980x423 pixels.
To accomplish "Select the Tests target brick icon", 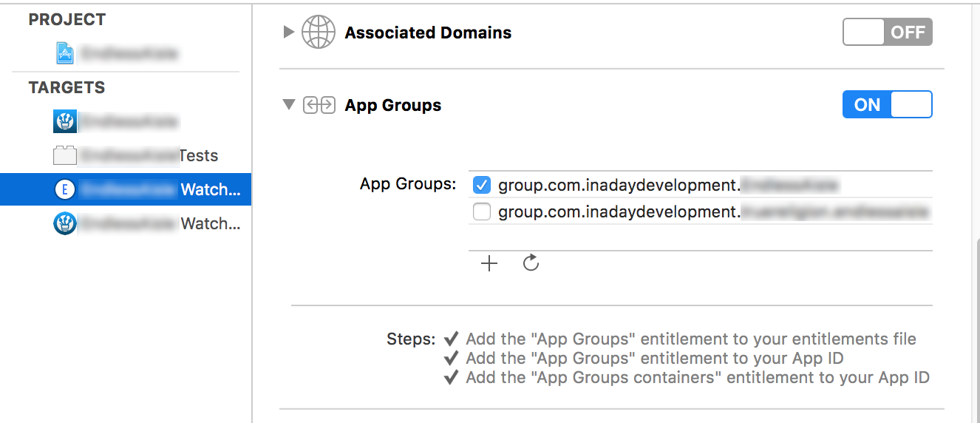I will coord(65,155).
